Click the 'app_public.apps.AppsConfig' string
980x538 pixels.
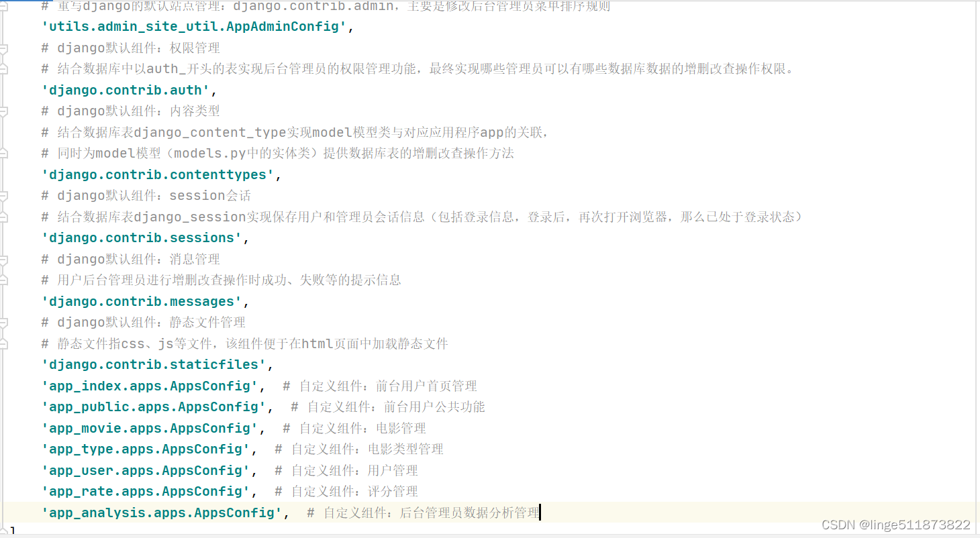coord(154,407)
